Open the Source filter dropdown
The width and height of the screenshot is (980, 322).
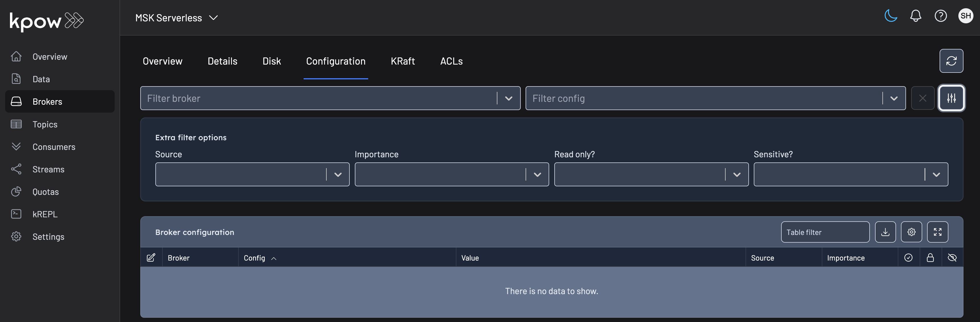click(338, 174)
